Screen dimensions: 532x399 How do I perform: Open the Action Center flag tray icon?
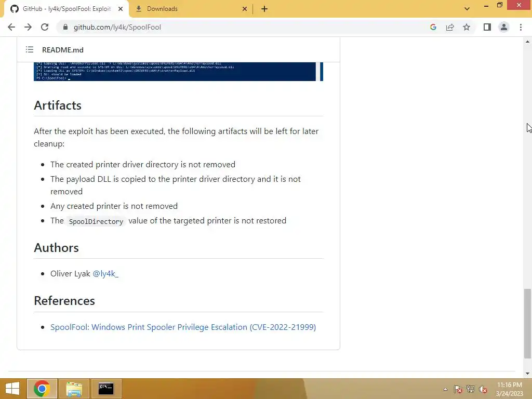(458, 389)
